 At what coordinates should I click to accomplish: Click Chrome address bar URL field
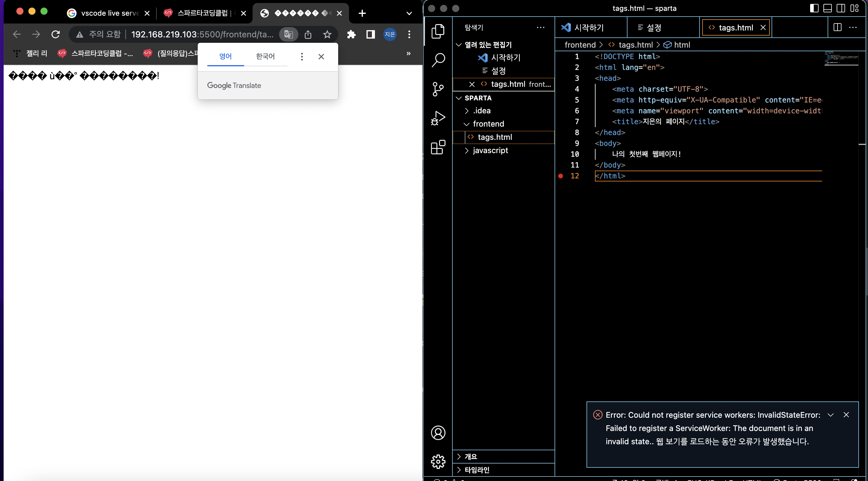[202, 34]
